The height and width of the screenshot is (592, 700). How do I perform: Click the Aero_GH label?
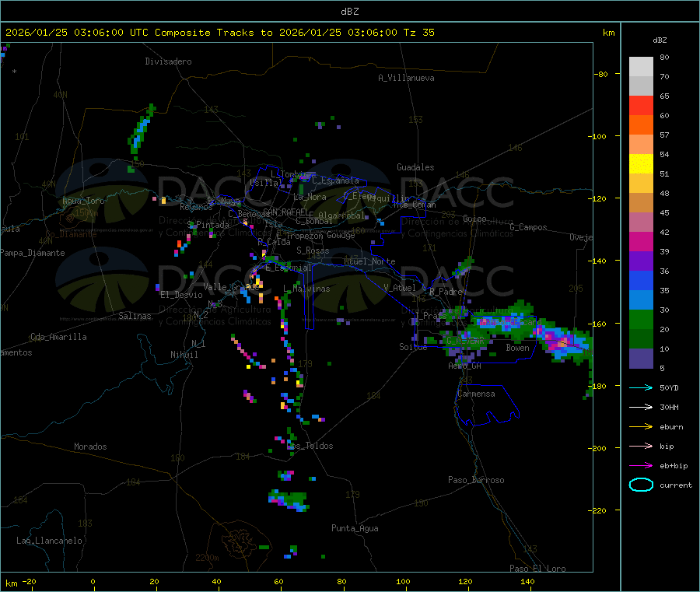[x=464, y=366]
